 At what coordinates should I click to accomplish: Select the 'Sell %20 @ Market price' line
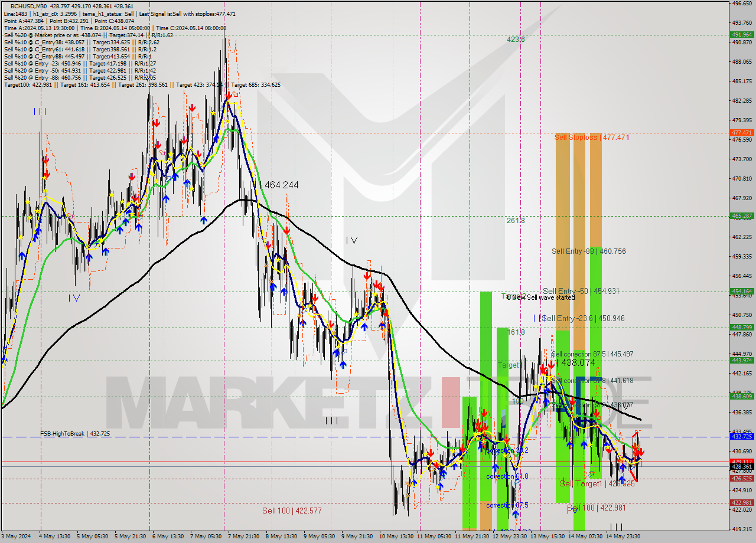88,35
